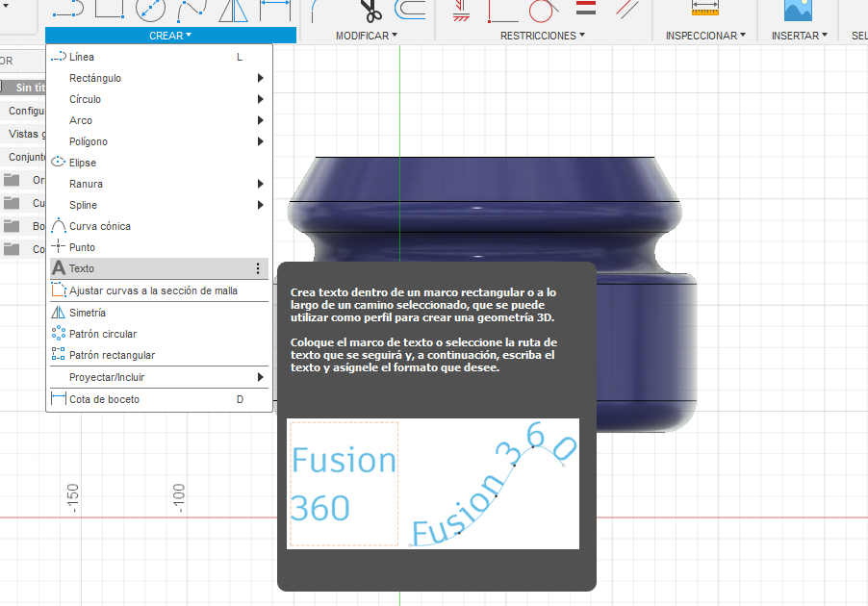Choose Patrón circular from the Crear menu
This screenshot has width=868, height=606.
point(160,334)
